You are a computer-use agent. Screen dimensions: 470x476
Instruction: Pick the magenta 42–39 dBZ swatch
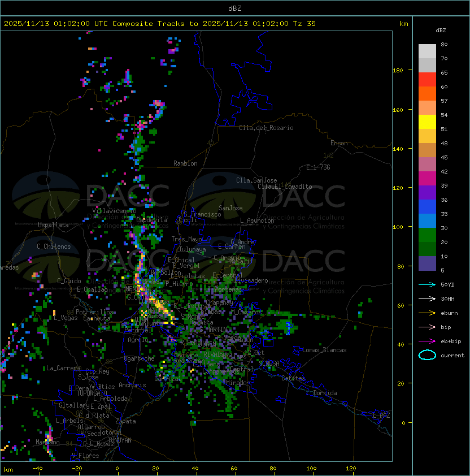[427, 178]
